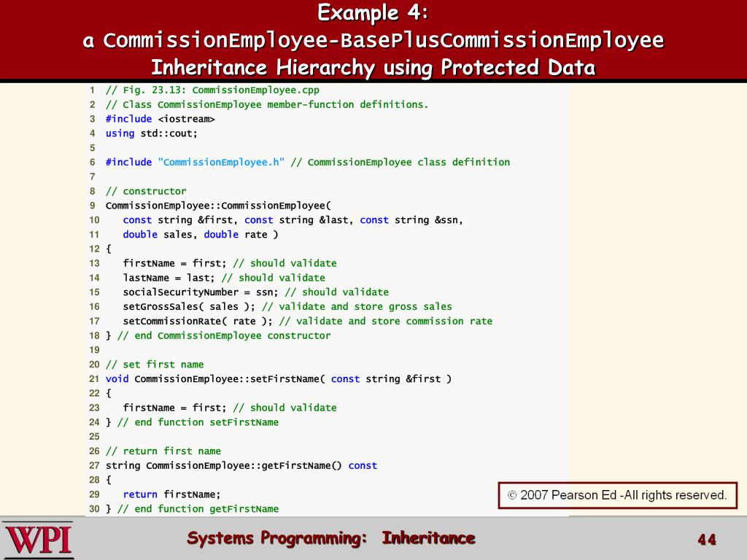Click the comment "// validate and store commission rate"

386,321
